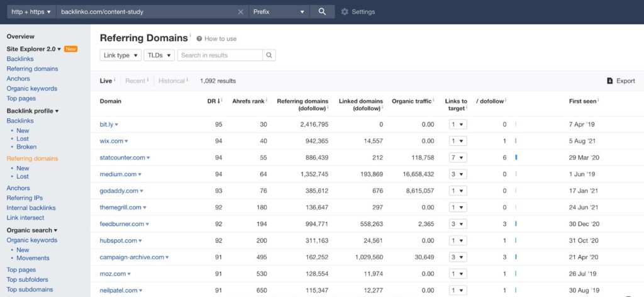Open the medium.com domain link
This screenshot has width=644, height=297.
click(x=118, y=174)
